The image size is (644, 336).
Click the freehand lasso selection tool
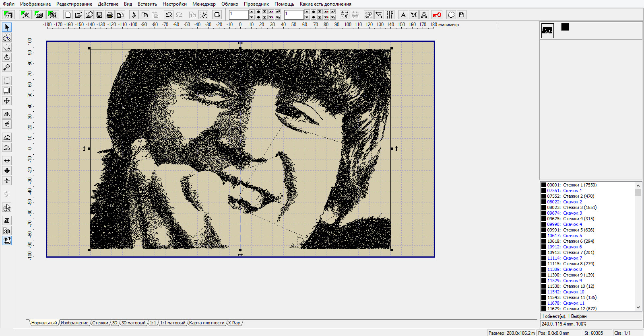pyautogui.click(x=7, y=47)
